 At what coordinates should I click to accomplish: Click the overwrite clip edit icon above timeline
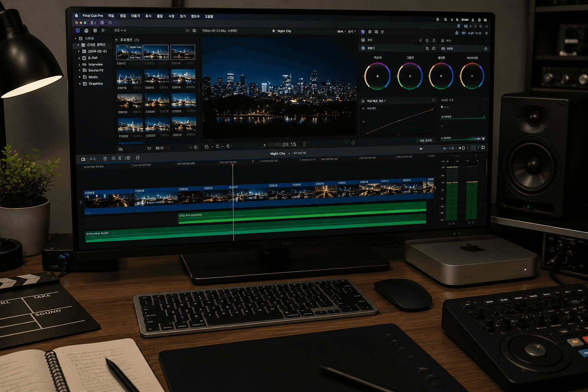click(128, 158)
